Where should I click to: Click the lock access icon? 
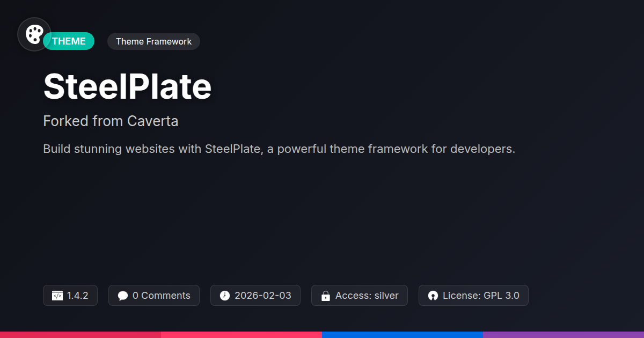(x=325, y=296)
